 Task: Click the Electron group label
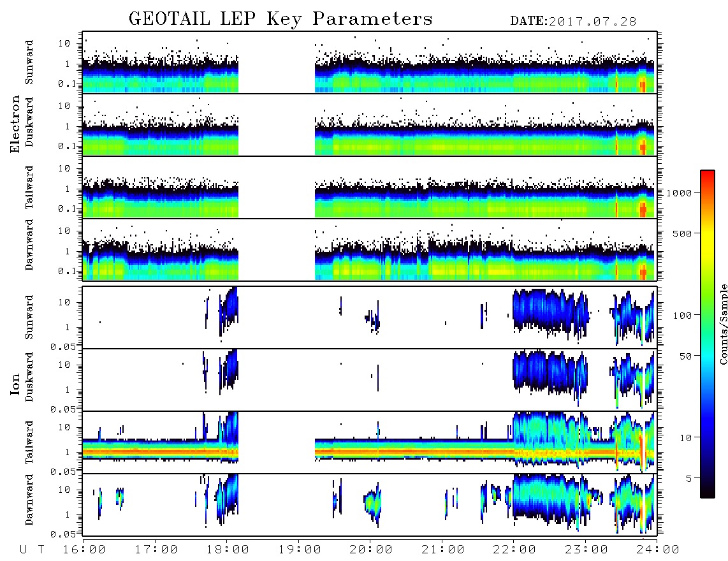pyautogui.click(x=15, y=124)
